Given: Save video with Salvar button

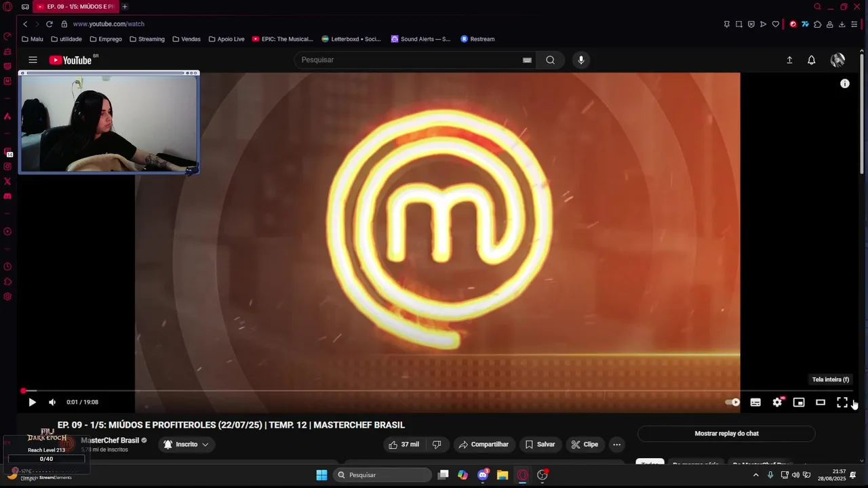Looking at the screenshot, I should tap(540, 445).
